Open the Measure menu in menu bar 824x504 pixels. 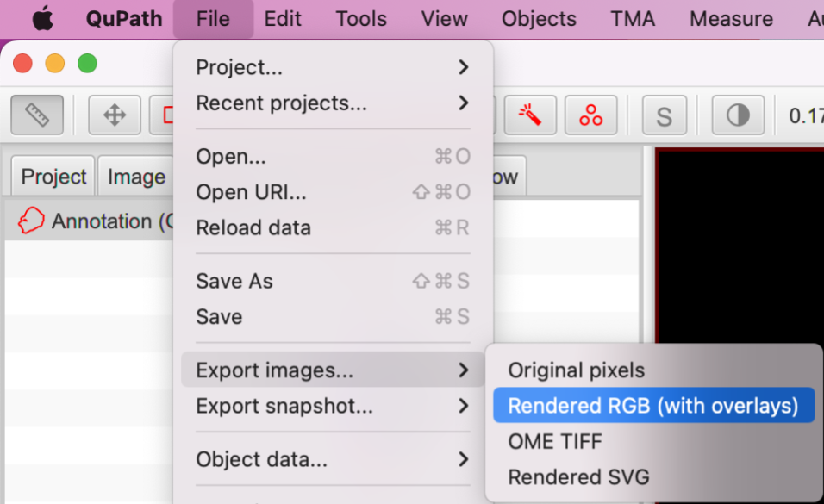click(731, 18)
